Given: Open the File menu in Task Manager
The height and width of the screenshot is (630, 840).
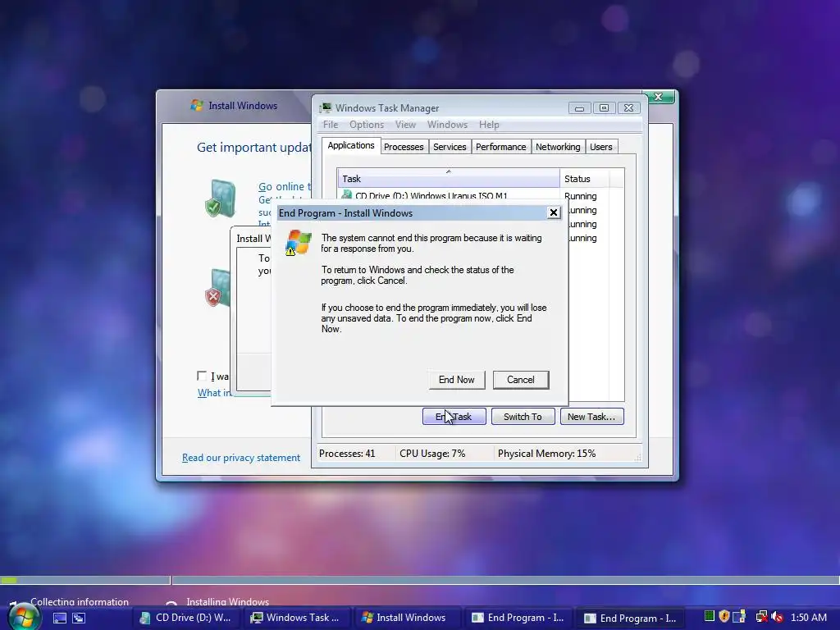Looking at the screenshot, I should (331, 125).
